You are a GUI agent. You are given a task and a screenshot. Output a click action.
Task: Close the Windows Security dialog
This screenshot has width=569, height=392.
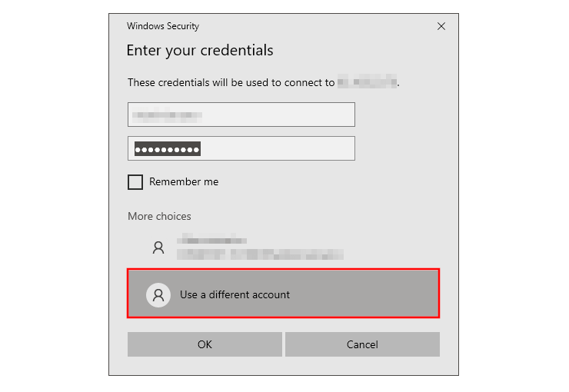[x=441, y=26]
